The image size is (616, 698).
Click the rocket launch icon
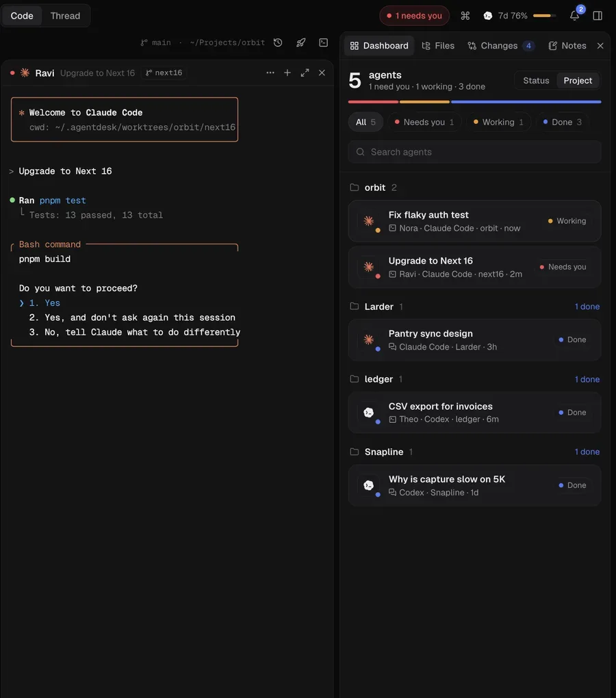coord(301,42)
